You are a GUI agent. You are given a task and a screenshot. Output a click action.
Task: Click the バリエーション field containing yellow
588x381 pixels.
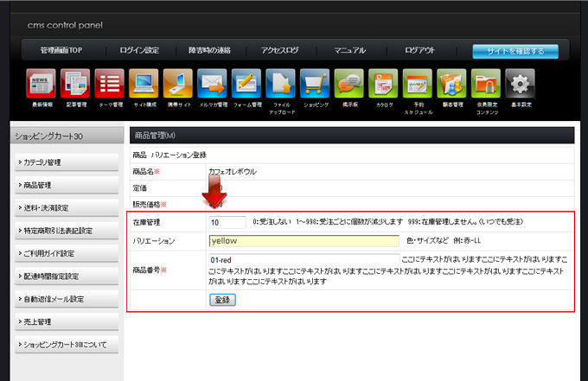pyautogui.click(x=304, y=240)
